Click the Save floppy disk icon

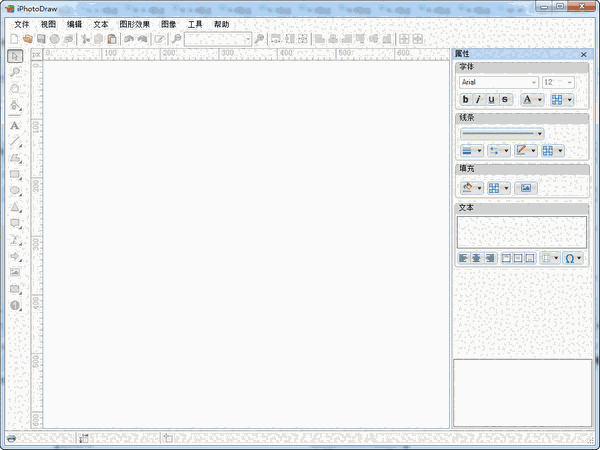pyautogui.click(x=41, y=39)
